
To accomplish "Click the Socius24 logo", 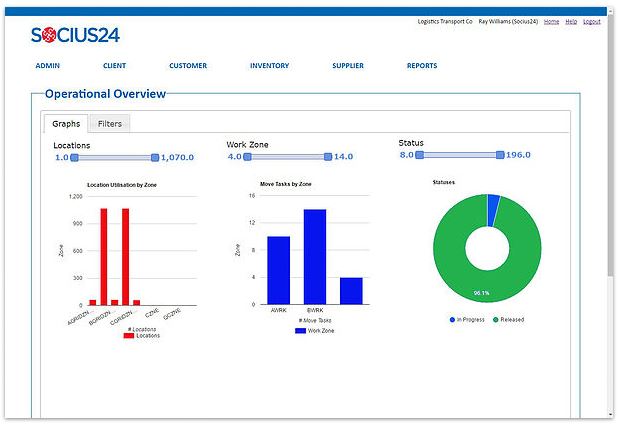I will (x=75, y=35).
